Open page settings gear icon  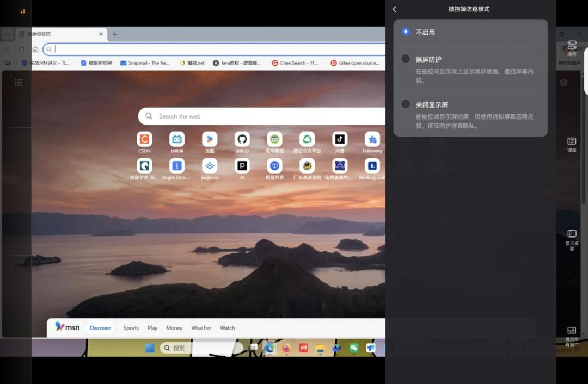[563, 83]
